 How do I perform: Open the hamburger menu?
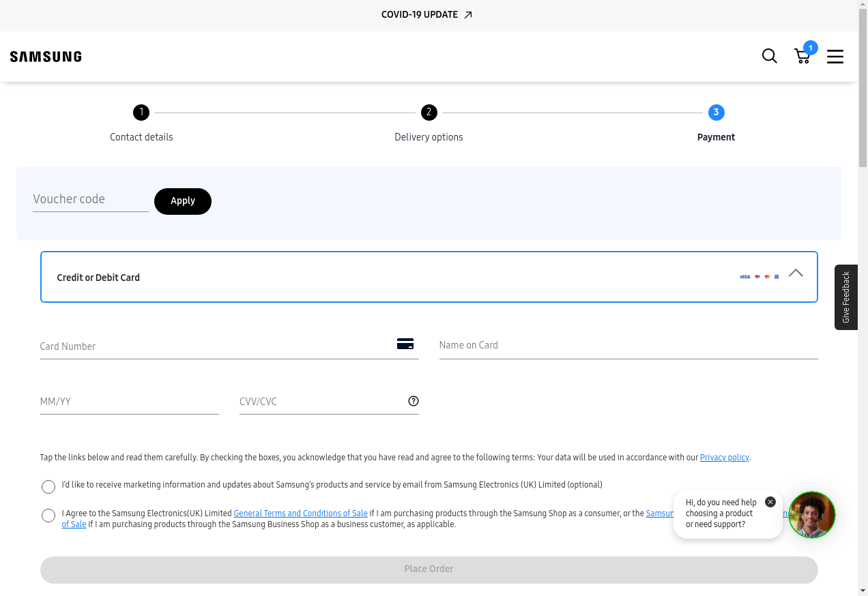point(835,57)
